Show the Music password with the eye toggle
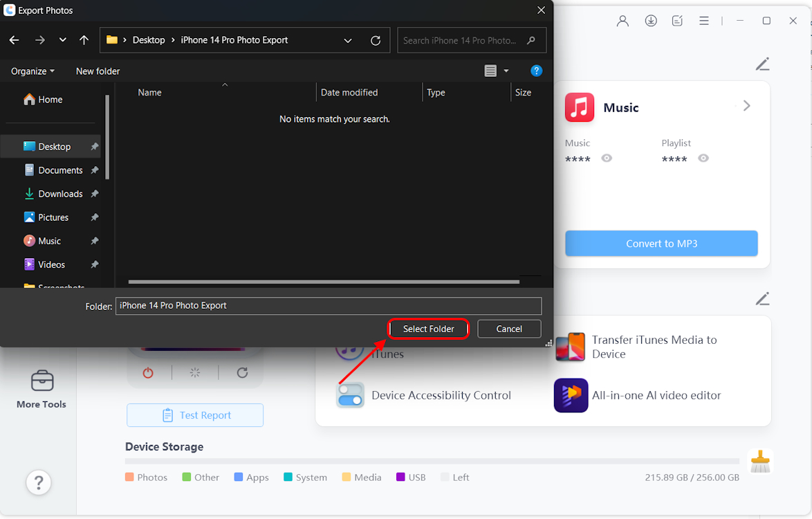The image size is (812, 519). tap(607, 158)
